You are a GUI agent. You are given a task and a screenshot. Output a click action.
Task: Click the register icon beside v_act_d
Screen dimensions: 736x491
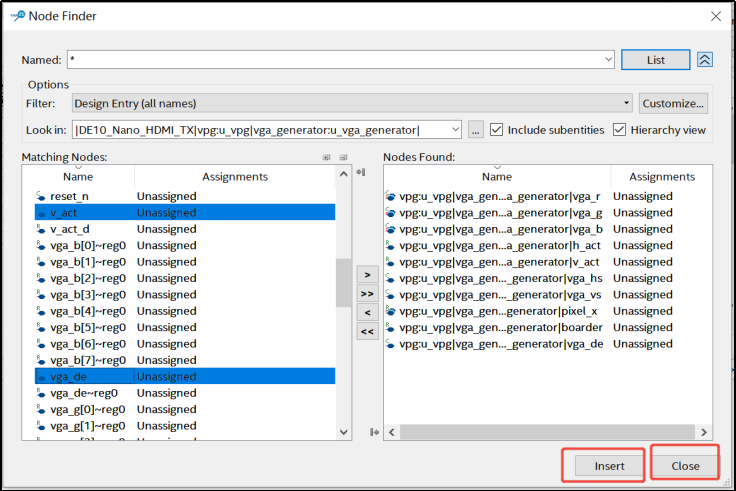point(41,229)
